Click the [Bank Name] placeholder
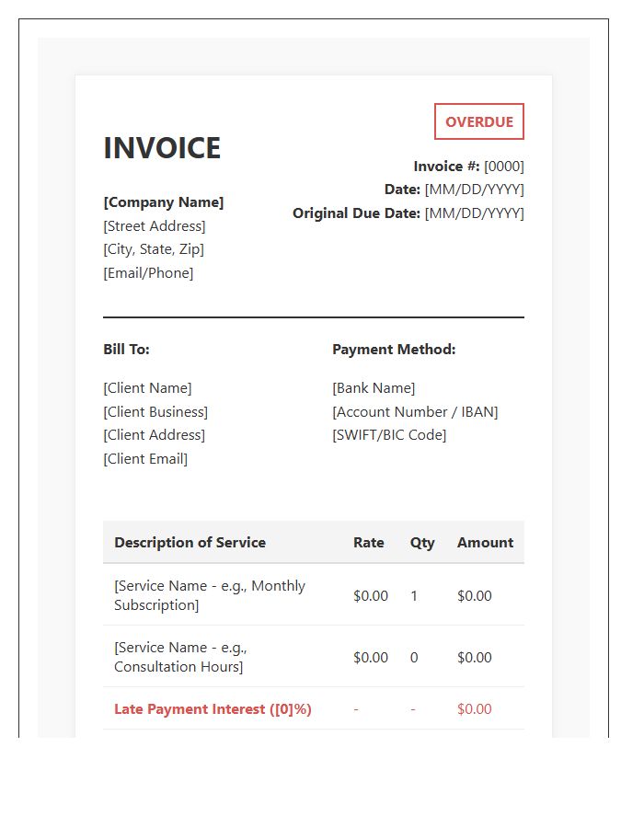The image size is (644, 828). [374, 388]
